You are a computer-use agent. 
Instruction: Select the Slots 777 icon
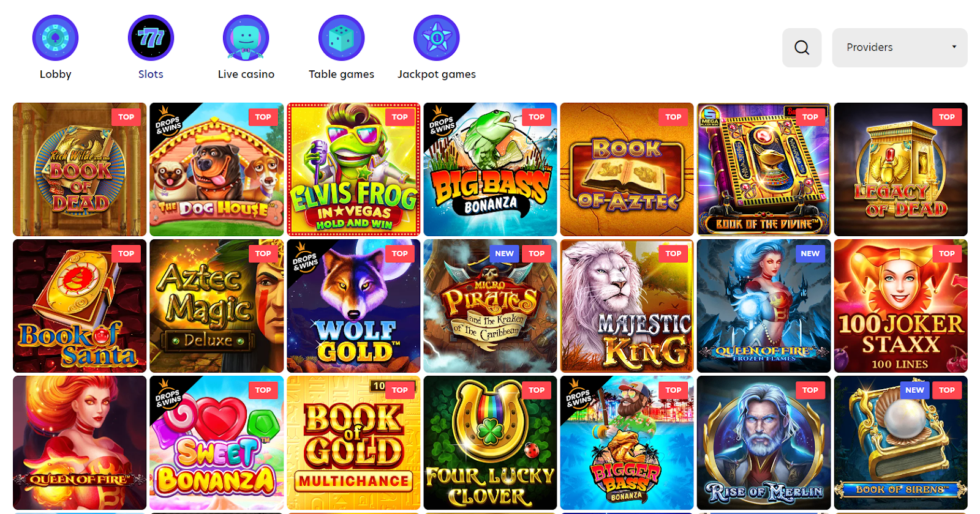(x=151, y=38)
